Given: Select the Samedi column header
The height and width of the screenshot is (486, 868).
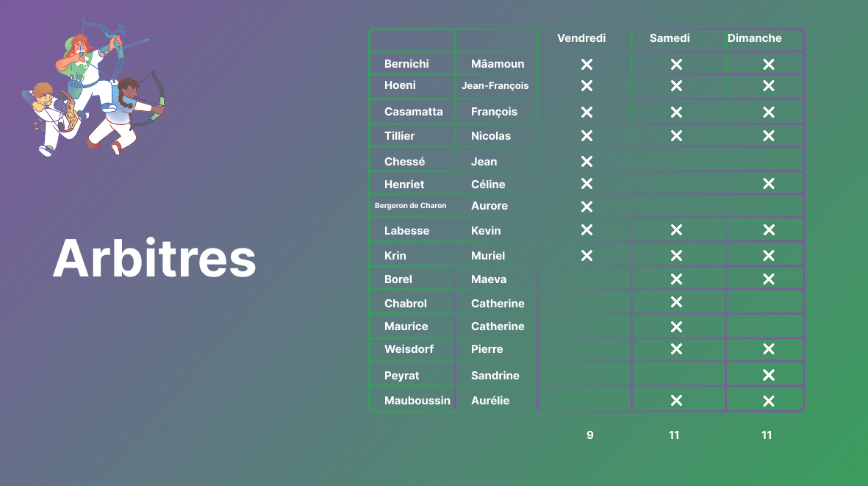Looking at the screenshot, I should pos(670,38).
